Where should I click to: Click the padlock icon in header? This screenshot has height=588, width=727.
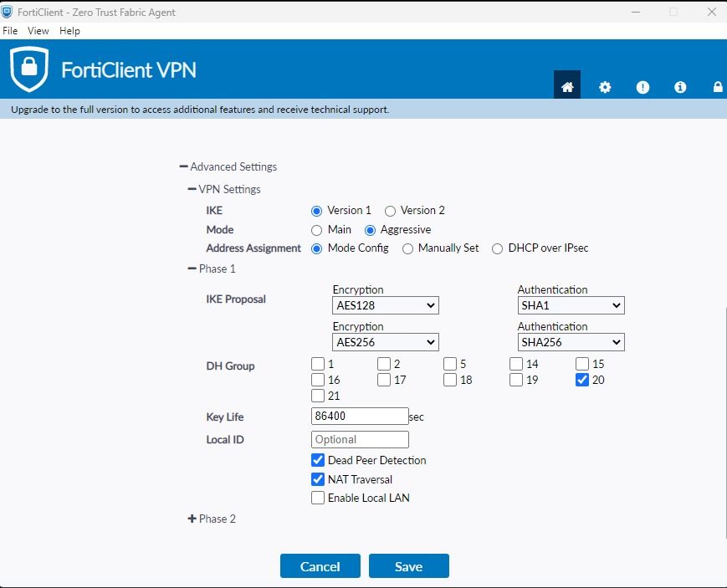(718, 87)
